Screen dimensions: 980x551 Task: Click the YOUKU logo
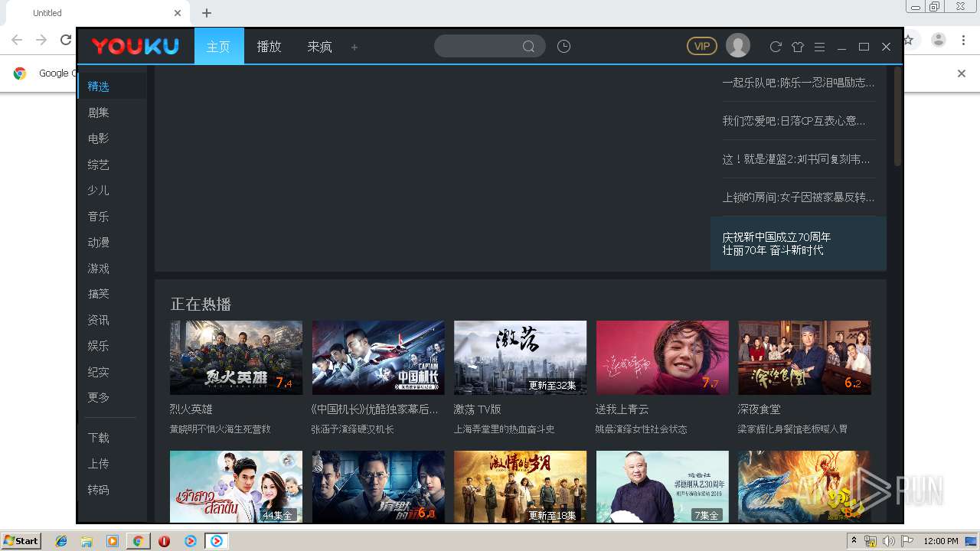pos(136,47)
